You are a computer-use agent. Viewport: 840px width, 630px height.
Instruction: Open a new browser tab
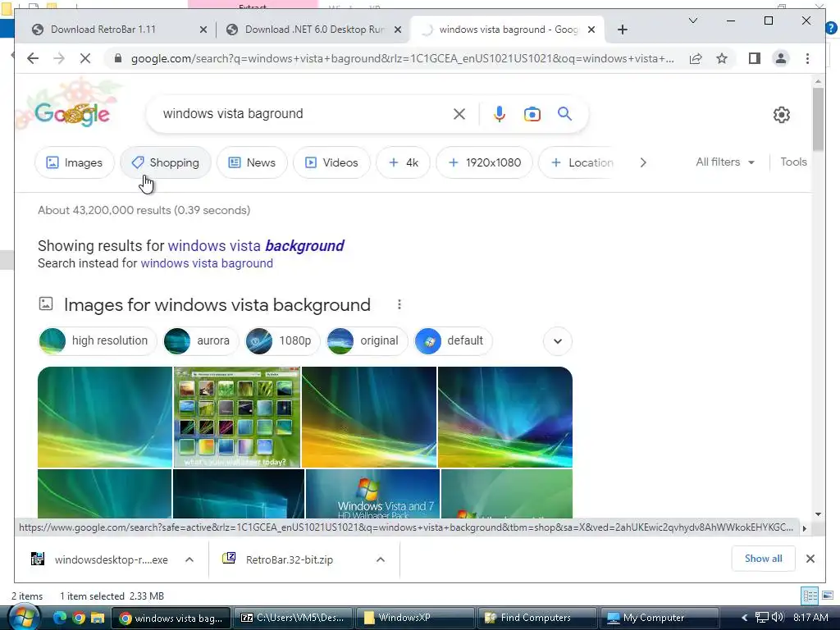click(622, 30)
